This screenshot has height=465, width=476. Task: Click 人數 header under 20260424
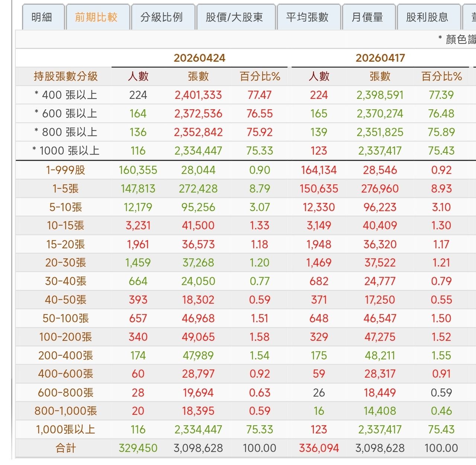click(x=138, y=77)
